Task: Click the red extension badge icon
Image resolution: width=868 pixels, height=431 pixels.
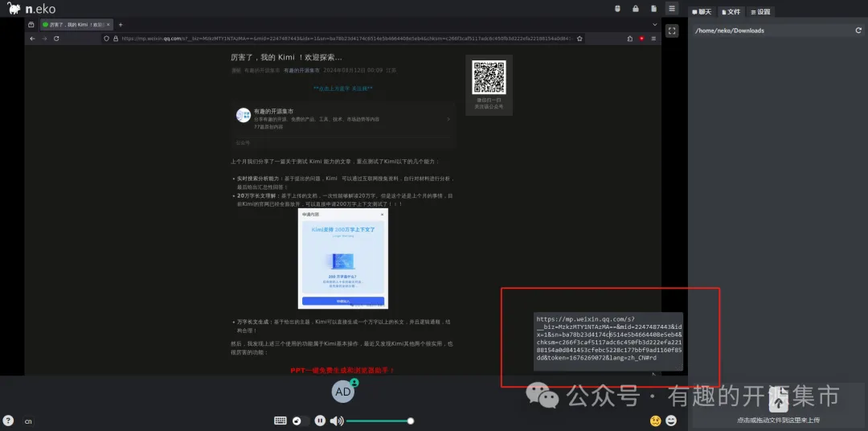Action: point(641,39)
